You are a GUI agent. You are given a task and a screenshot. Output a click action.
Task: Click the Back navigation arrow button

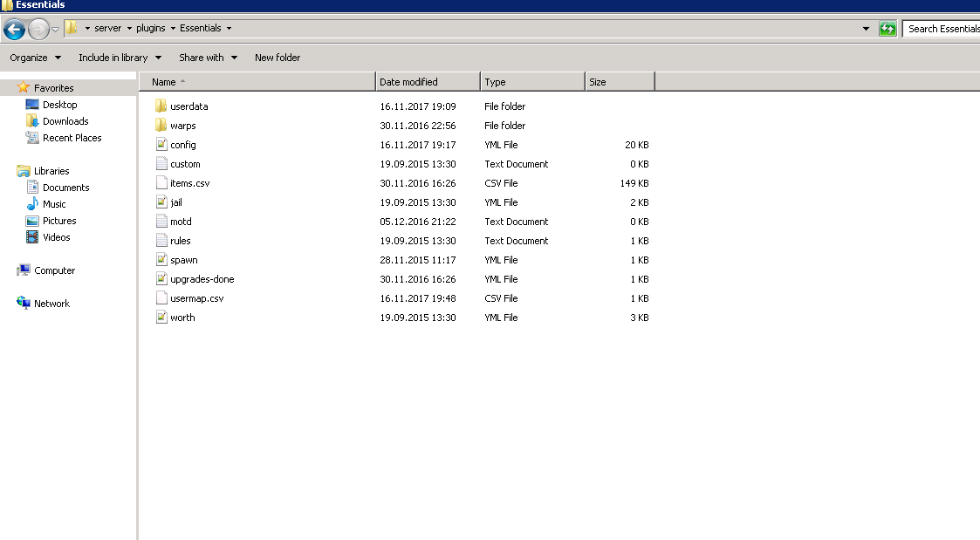[x=14, y=29]
